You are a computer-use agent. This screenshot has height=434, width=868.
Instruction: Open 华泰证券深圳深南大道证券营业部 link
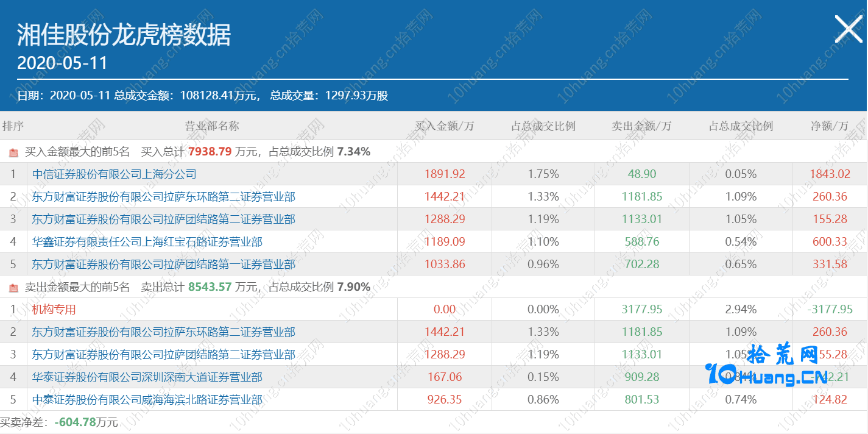tap(147, 377)
